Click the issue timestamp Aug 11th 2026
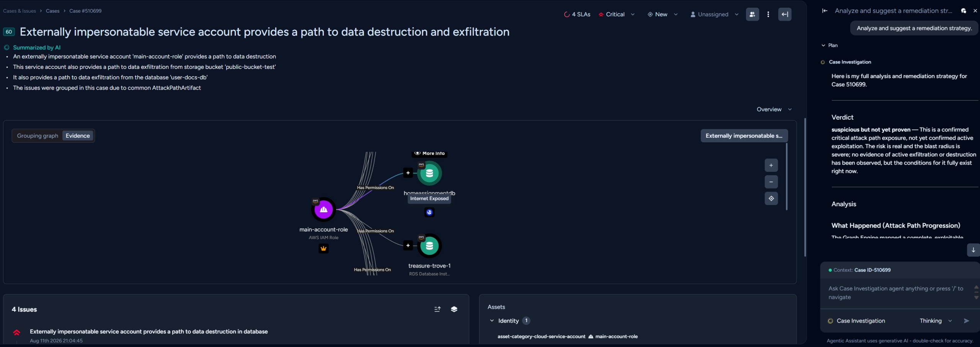This screenshot has height=347, width=980. [x=56, y=340]
